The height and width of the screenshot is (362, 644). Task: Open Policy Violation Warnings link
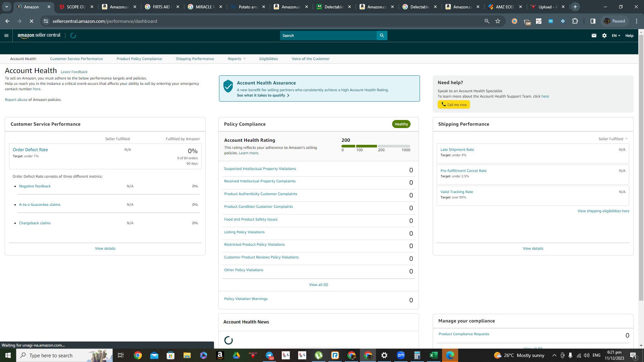(x=246, y=299)
